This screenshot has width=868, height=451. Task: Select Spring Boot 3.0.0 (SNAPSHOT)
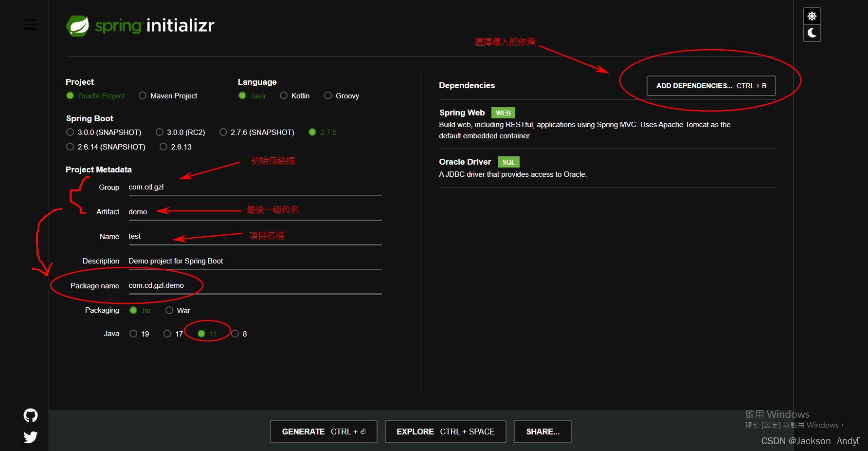[104, 132]
